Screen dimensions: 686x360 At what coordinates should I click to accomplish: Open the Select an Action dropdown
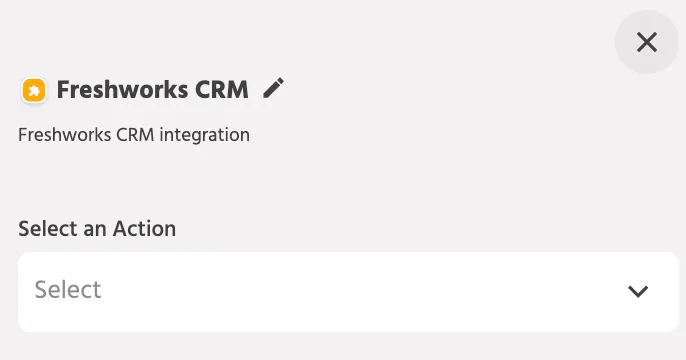pos(348,292)
